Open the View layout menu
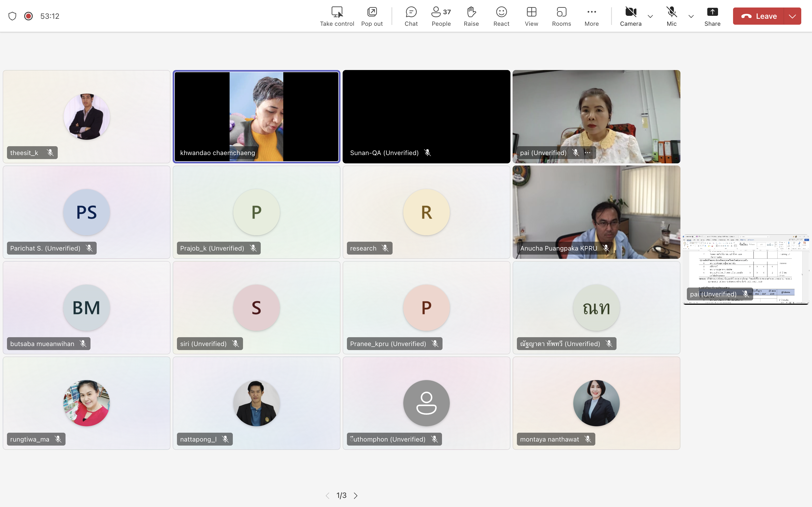Image resolution: width=812 pixels, height=507 pixels. [531, 16]
